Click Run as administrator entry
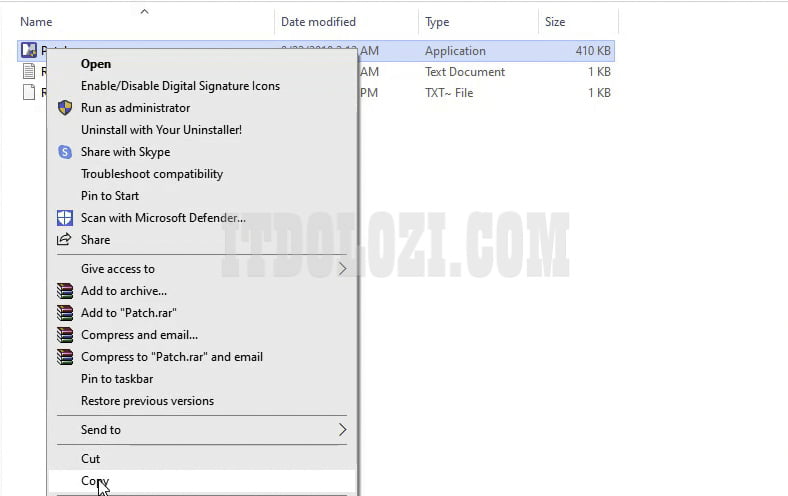 (x=135, y=108)
